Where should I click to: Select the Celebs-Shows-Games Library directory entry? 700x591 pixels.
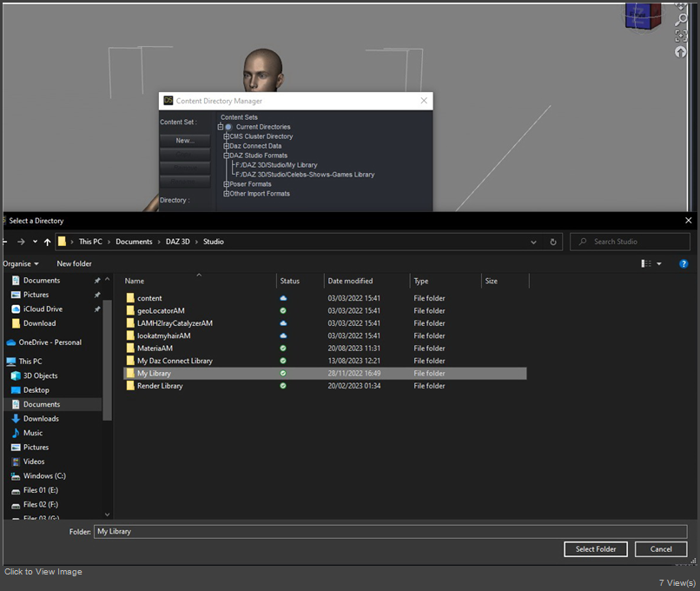(305, 175)
